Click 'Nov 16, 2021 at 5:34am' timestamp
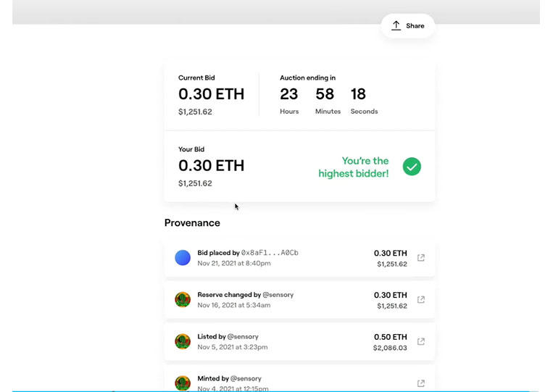This screenshot has height=392, width=553. (x=234, y=305)
